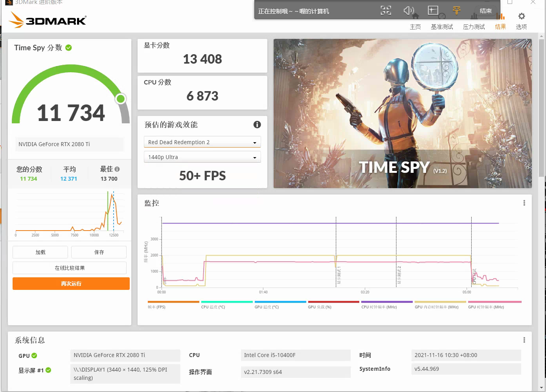Image resolution: width=546 pixels, height=392 pixels.
Task: Click the Intel Core i5-10400F CPU field
Action: pos(296,355)
